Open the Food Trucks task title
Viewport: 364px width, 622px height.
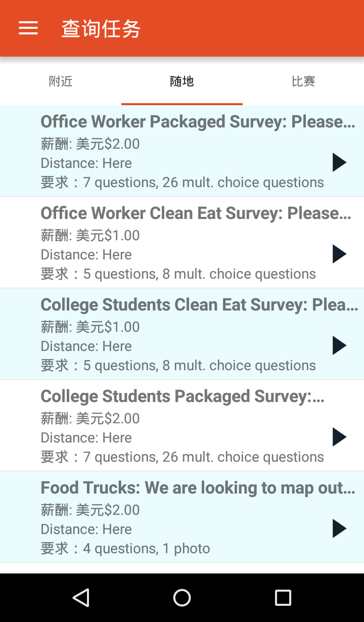pos(198,488)
